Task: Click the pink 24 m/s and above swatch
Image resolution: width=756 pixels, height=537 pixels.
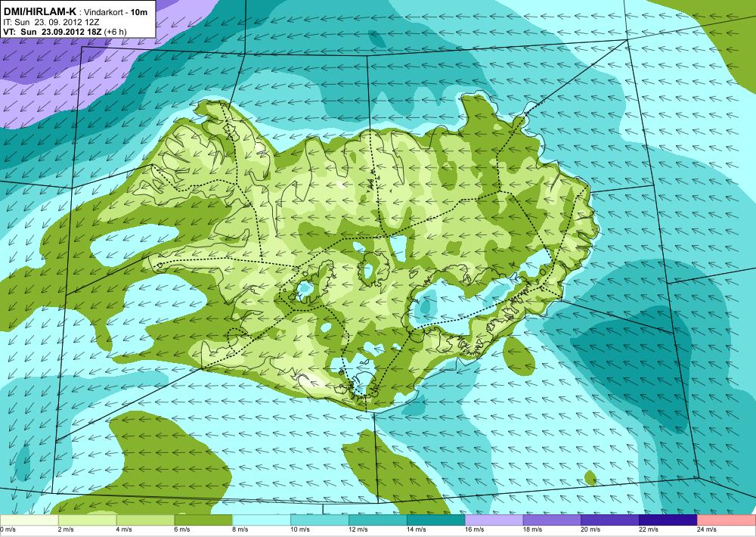Action: pyautogui.click(x=727, y=520)
